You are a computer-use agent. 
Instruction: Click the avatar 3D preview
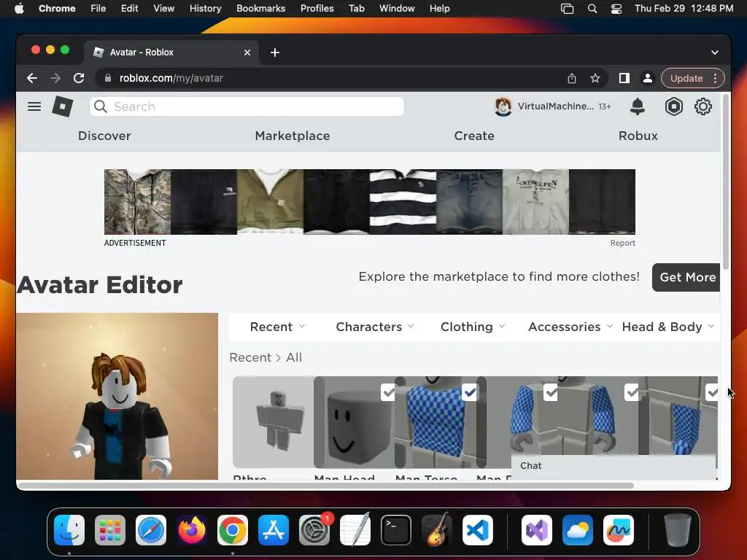pyautogui.click(x=117, y=396)
